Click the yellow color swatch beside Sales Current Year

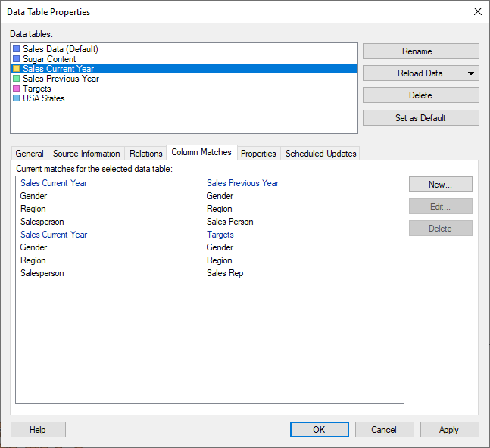(x=16, y=69)
